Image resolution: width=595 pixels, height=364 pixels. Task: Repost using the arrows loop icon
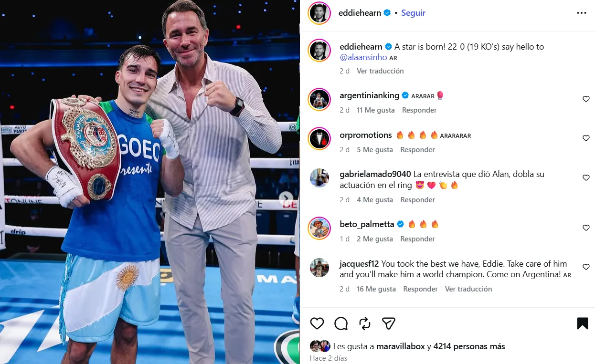pyautogui.click(x=365, y=323)
